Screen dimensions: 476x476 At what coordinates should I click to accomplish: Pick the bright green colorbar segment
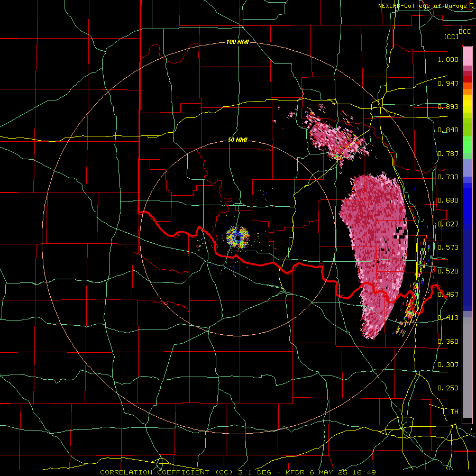click(x=467, y=144)
